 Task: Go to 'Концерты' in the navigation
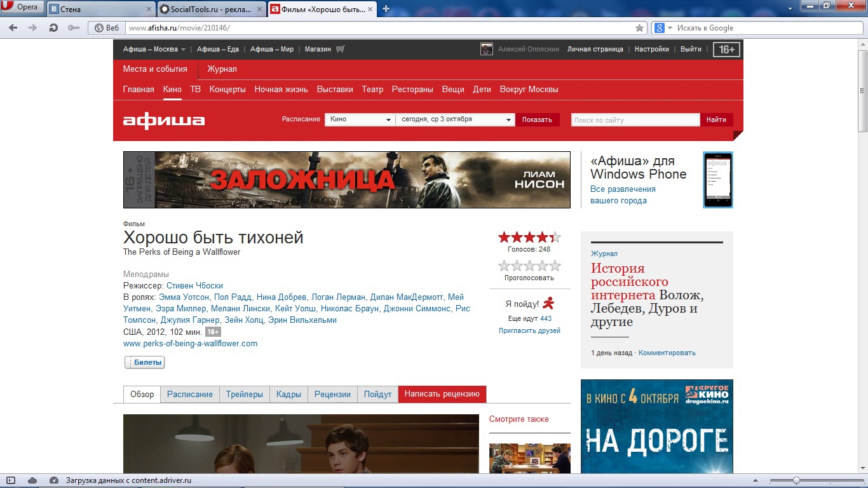point(227,90)
